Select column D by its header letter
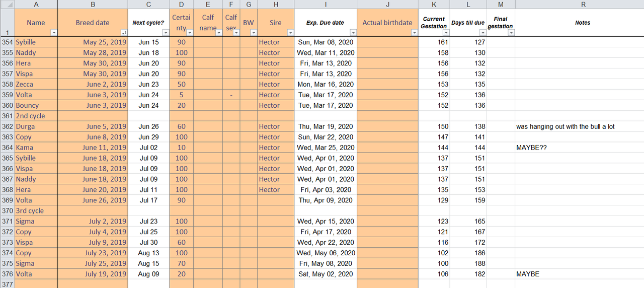 (181, 5)
